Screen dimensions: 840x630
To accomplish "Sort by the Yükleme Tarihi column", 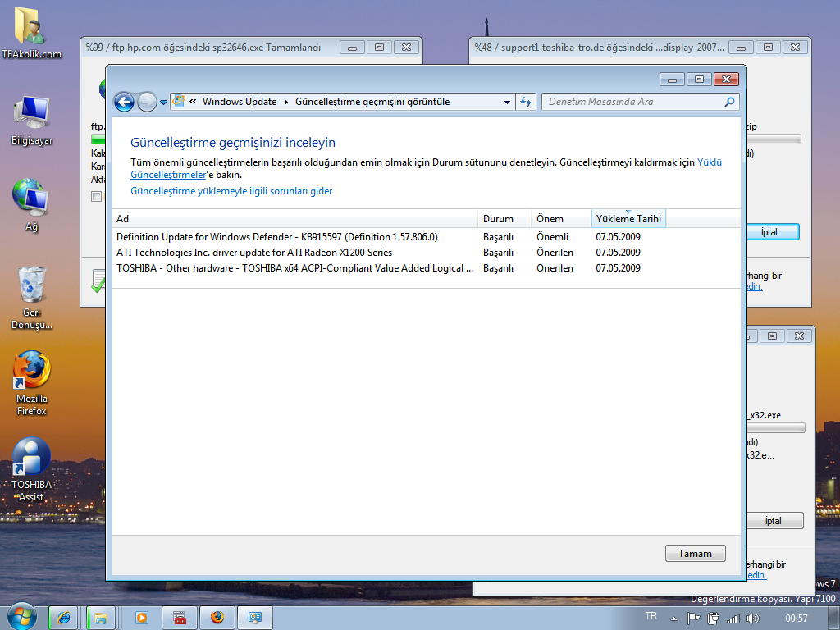I will 628,218.
